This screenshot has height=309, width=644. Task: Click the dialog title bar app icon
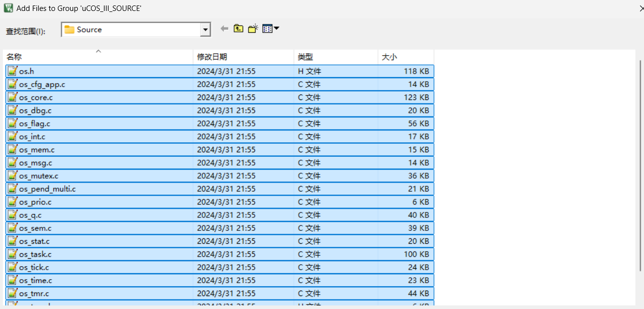(x=8, y=8)
